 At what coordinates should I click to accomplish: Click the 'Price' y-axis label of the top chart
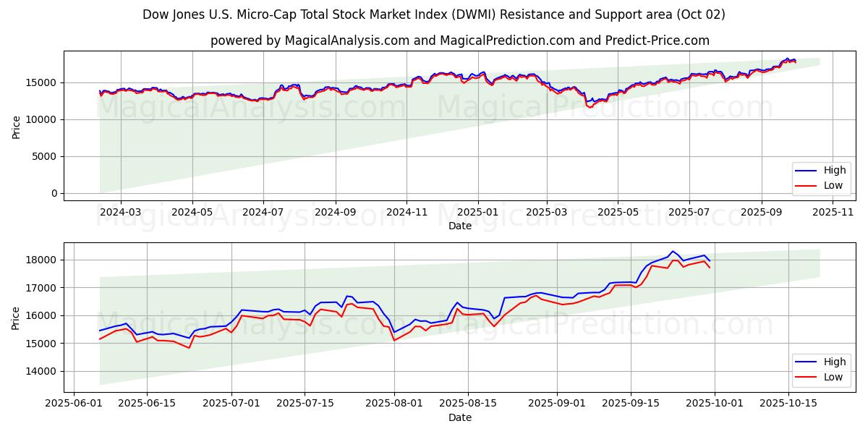coord(17,126)
